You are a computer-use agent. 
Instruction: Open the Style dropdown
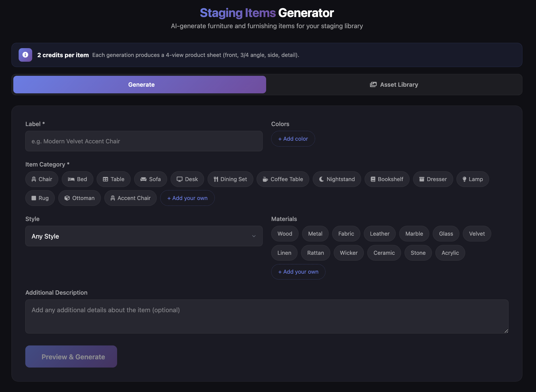(x=144, y=236)
